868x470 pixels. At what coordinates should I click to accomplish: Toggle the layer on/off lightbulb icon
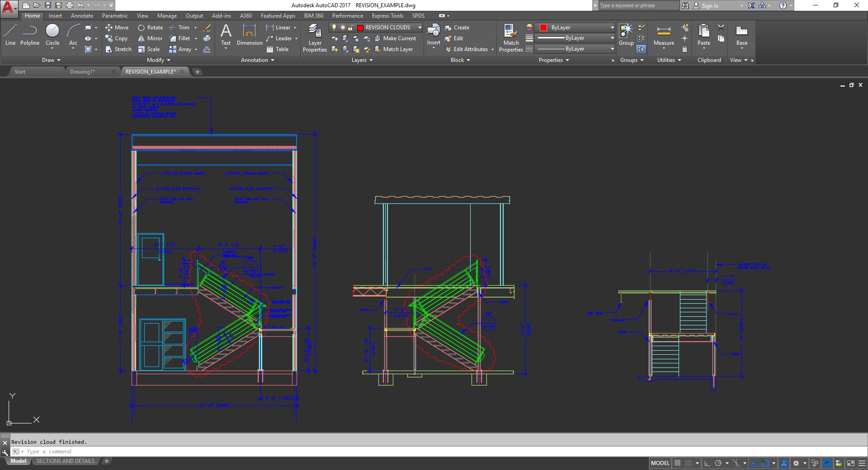coord(334,28)
